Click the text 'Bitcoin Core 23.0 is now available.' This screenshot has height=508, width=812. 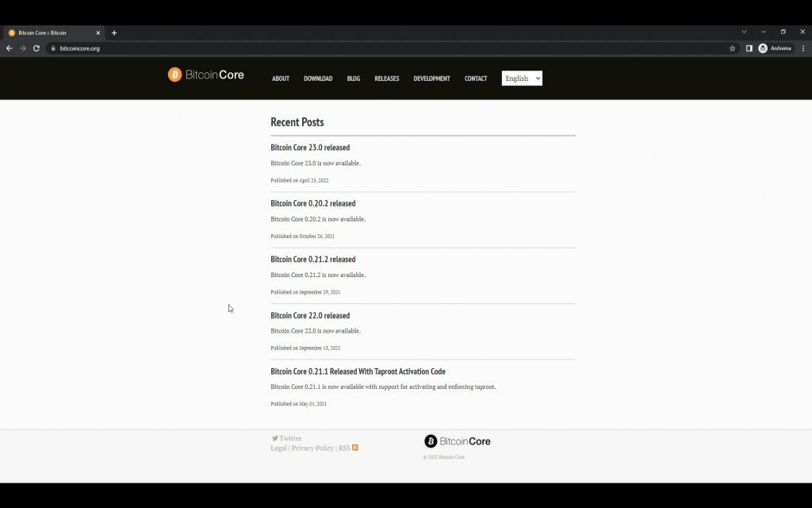click(316, 164)
